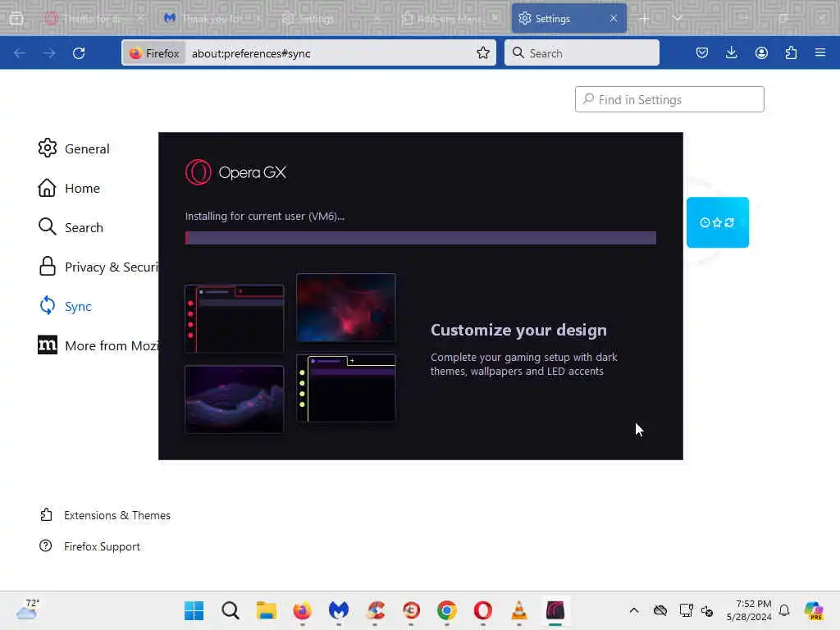The width and height of the screenshot is (840, 630).
Task: Open Firefox Support link
Action: [x=90, y=546]
